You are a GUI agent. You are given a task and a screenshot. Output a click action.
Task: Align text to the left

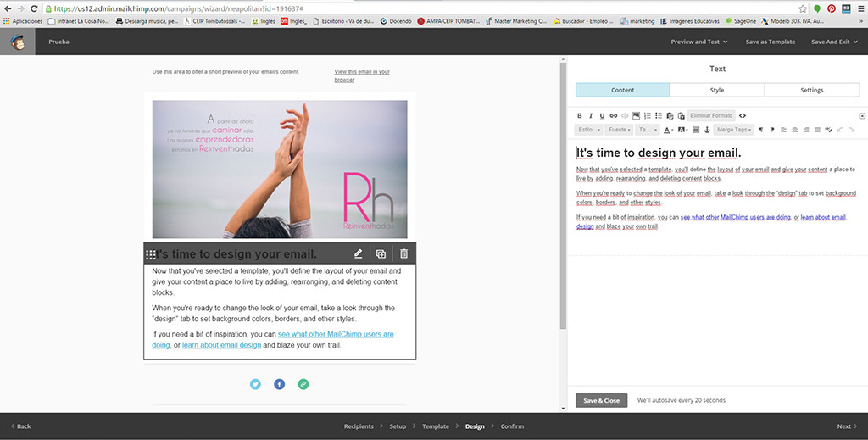click(784, 130)
